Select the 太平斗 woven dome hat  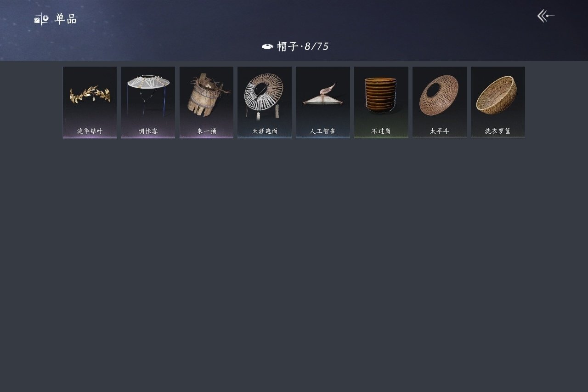[x=440, y=102]
